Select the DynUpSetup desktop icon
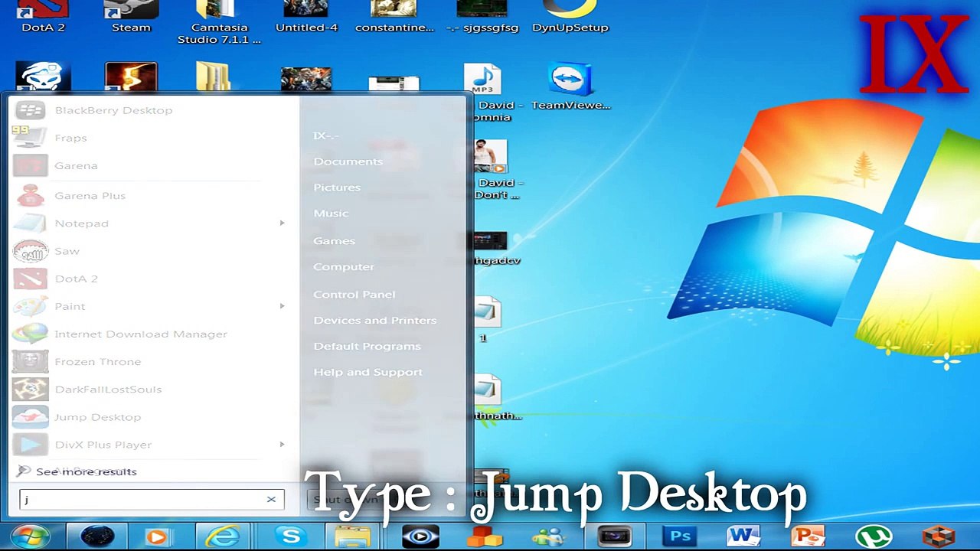The width and height of the screenshot is (980, 551). tap(570, 15)
